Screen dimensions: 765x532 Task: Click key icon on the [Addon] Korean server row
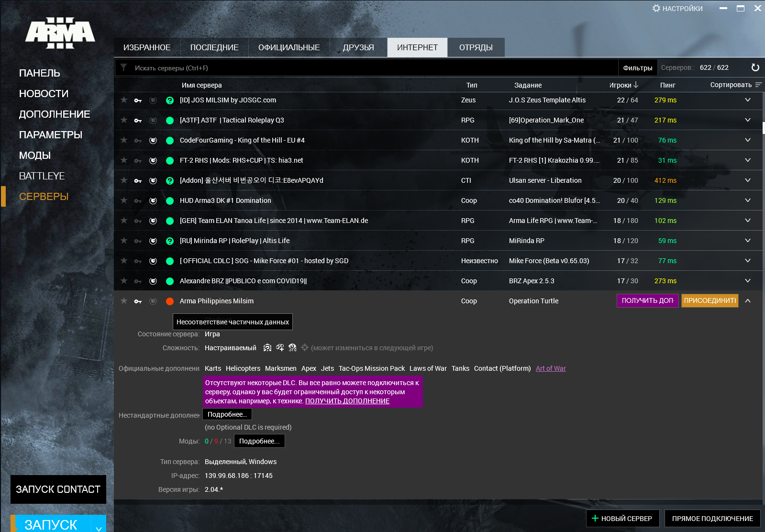click(x=138, y=181)
